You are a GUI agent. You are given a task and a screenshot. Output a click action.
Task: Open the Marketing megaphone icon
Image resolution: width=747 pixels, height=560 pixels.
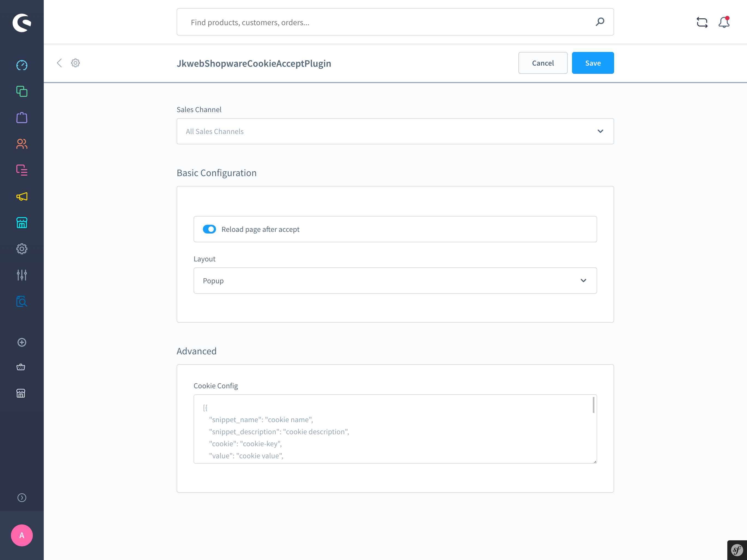tap(22, 196)
